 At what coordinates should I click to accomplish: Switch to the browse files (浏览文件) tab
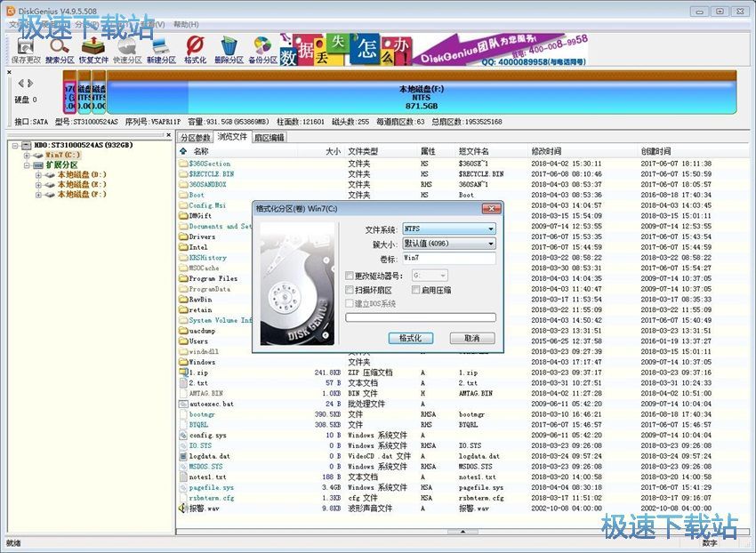coord(232,137)
